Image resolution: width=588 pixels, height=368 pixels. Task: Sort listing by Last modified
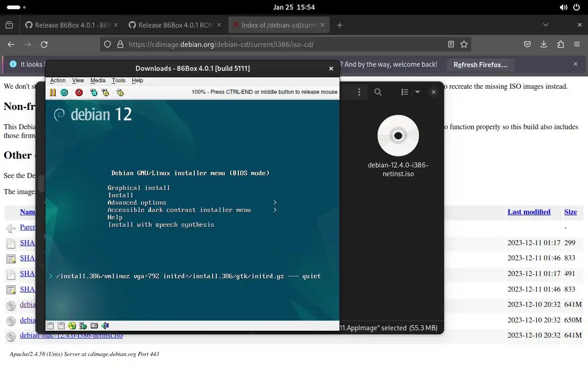529,212
